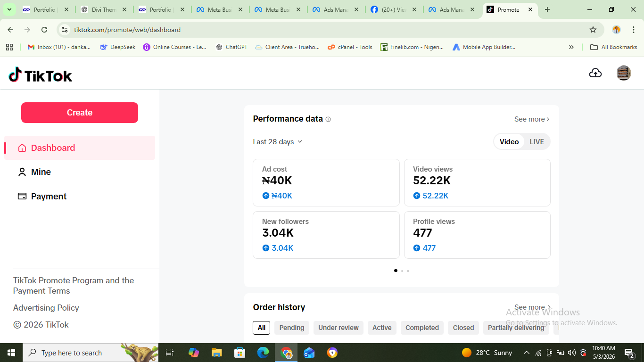
Task: Open the browser tab search dropdown arrow
Action: click(x=9, y=9)
